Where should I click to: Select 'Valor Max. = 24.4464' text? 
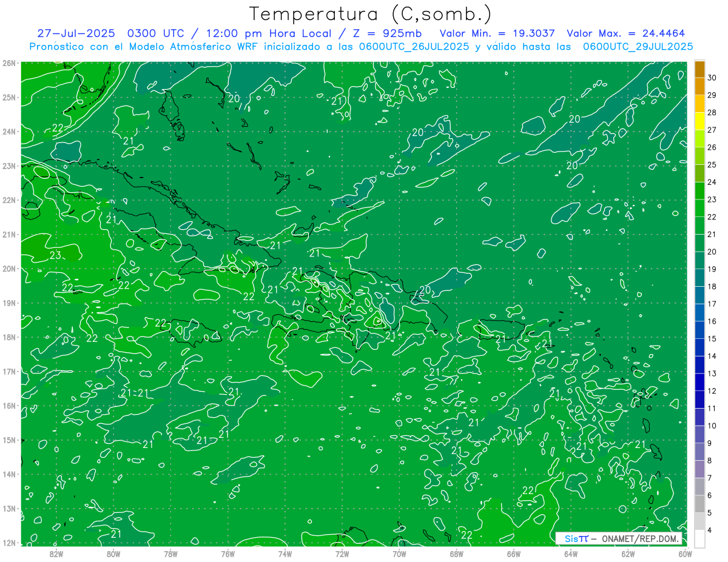click(626, 33)
